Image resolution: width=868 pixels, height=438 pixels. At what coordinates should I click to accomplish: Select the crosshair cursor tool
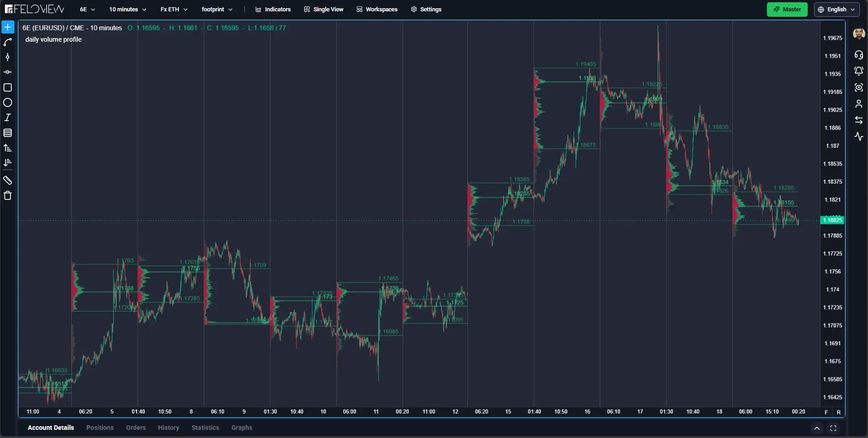[x=8, y=27]
